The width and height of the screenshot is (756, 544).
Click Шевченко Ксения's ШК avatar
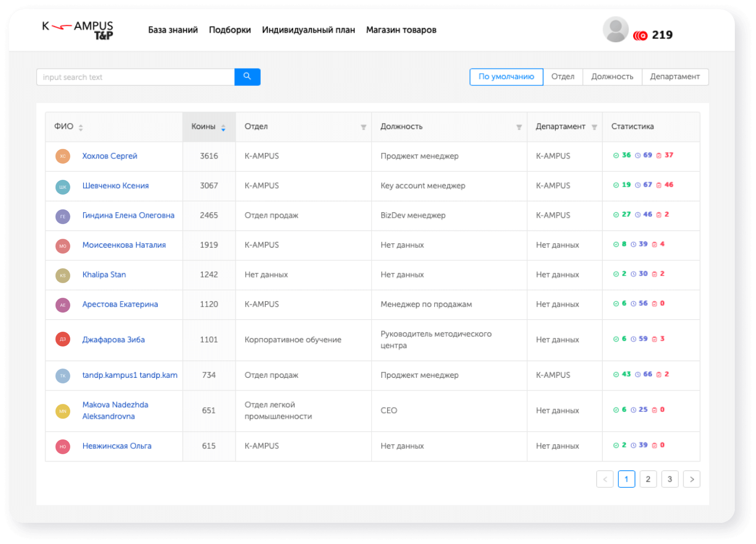point(63,187)
